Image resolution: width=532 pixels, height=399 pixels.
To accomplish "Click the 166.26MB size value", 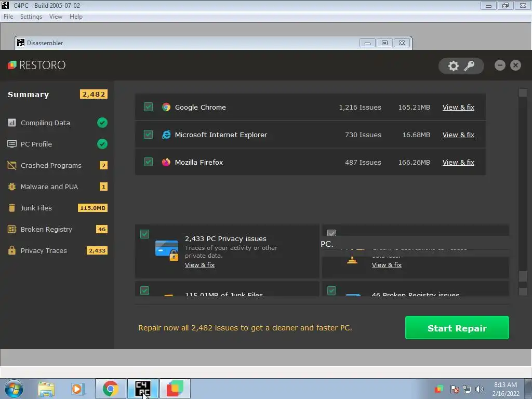I will click(x=414, y=162).
